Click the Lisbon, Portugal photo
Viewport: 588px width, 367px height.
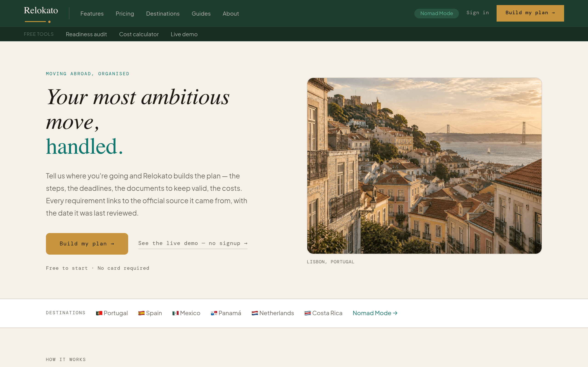424,166
